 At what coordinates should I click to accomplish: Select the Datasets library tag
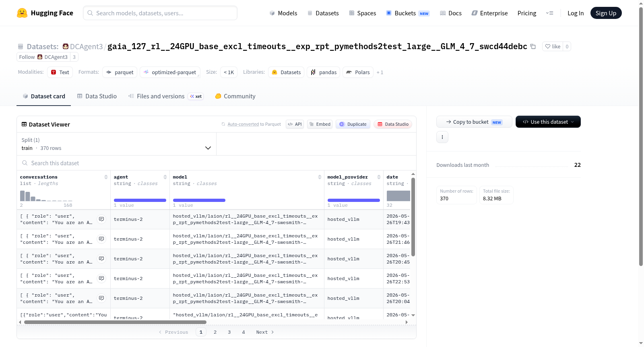[286, 72]
